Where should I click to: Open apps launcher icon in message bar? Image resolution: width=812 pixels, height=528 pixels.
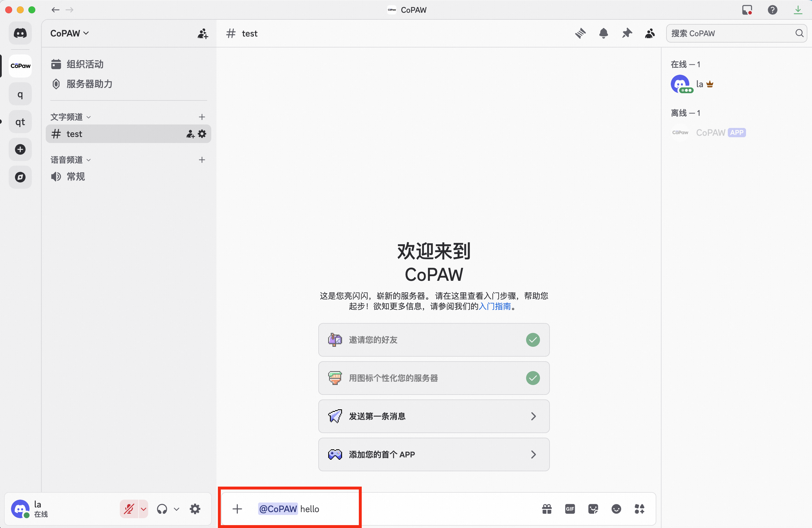tap(639, 509)
